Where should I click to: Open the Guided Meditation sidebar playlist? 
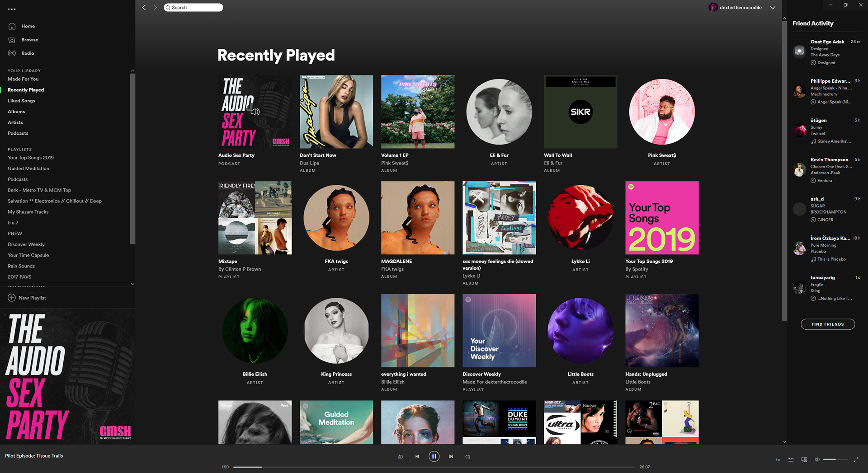28,169
